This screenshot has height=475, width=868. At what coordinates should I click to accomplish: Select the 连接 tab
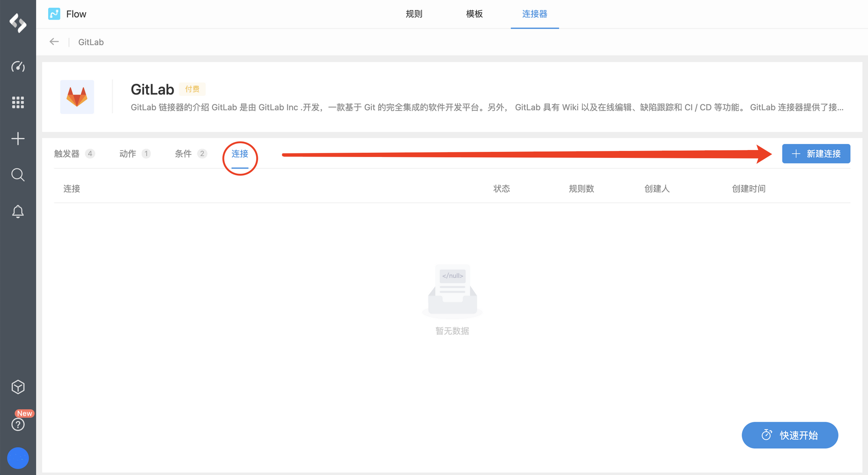coord(240,154)
